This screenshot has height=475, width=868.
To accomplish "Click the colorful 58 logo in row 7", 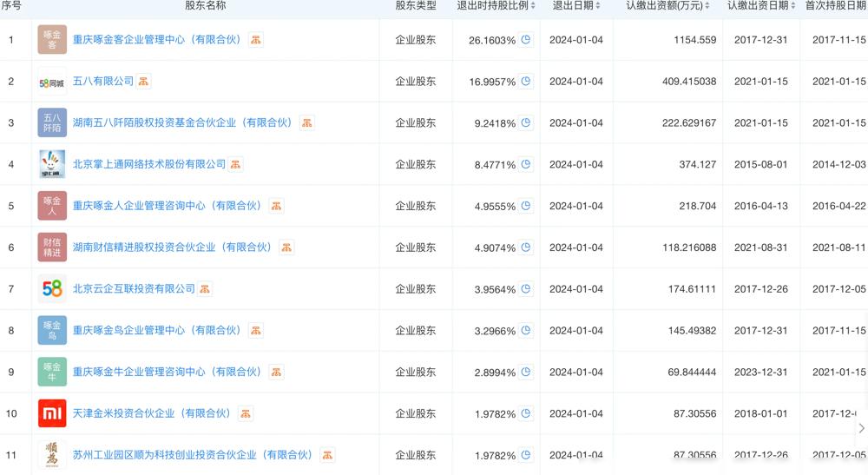I will [52, 289].
